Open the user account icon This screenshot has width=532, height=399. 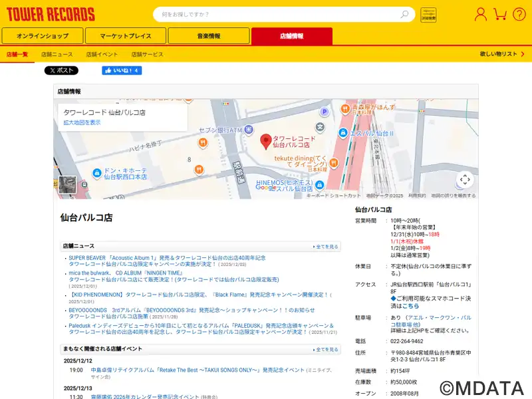click(x=480, y=14)
